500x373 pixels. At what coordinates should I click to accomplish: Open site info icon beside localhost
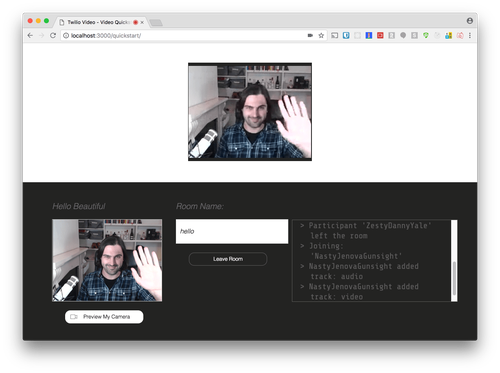click(x=66, y=35)
